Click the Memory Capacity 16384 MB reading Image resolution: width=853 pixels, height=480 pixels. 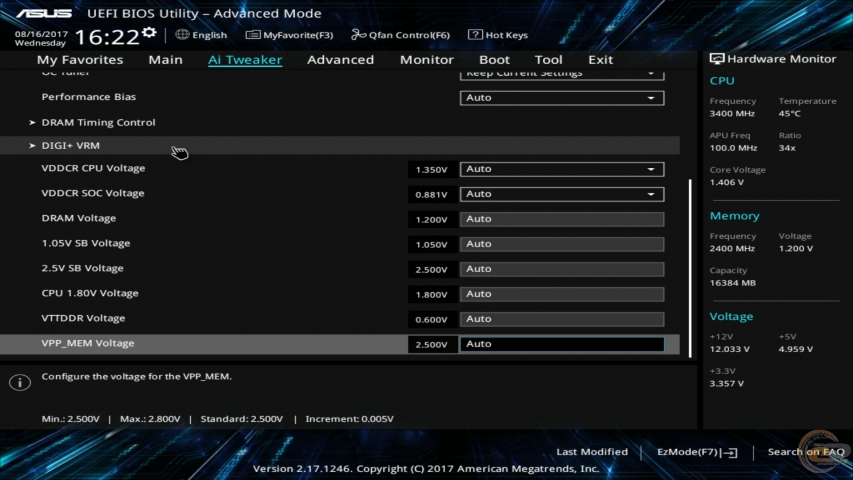click(732, 283)
